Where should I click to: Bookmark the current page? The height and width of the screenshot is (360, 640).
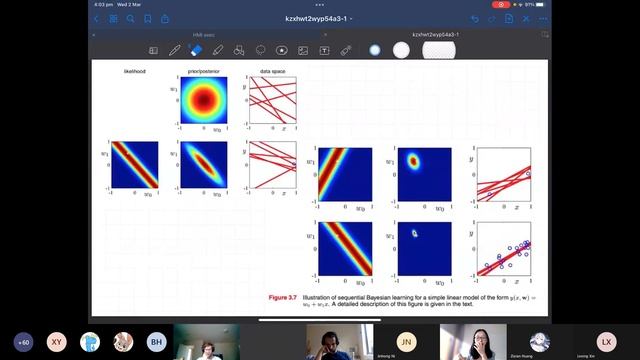pyautogui.click(x=148, y=19)
